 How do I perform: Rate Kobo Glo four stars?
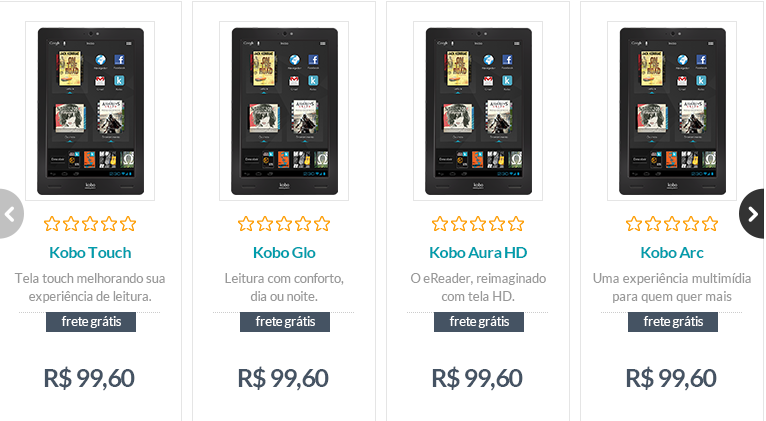pyautogui.click(x=303, y=224)
